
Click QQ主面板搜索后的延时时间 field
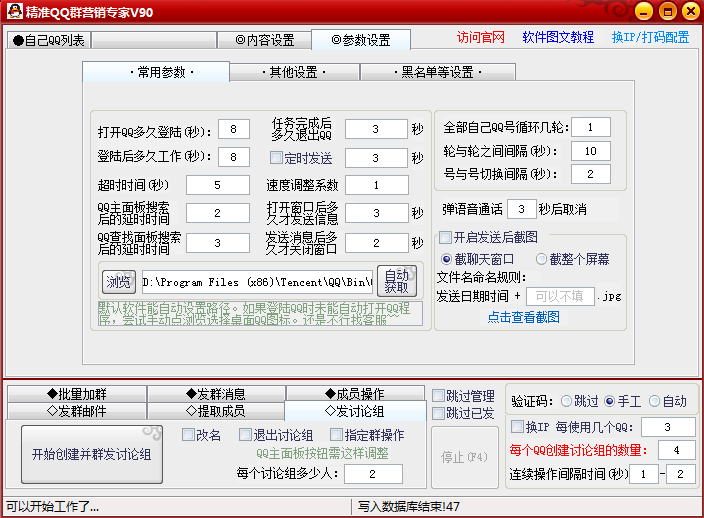point(218,213)
